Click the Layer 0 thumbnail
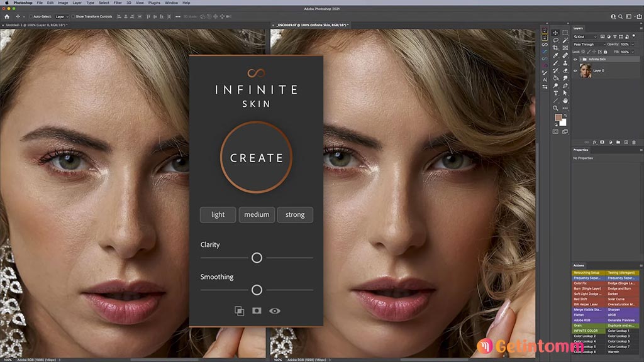Viewport: 644px width, 362px height. click(586, 70)
